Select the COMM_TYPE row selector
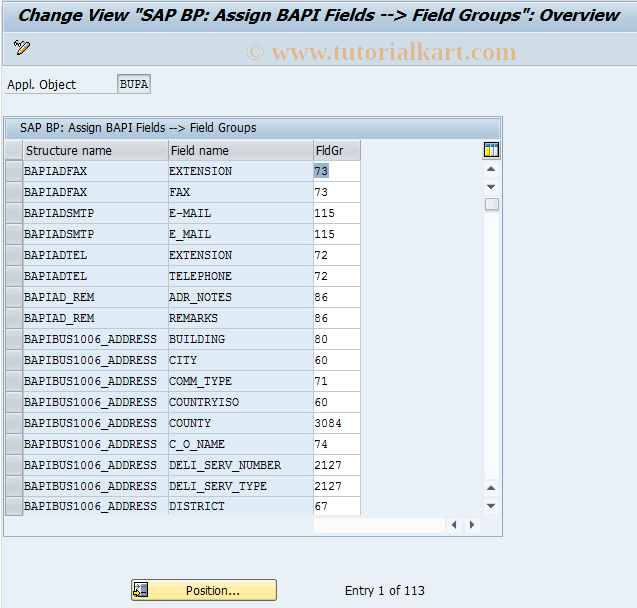Screen dimensions: 637x608 point(14,381)
